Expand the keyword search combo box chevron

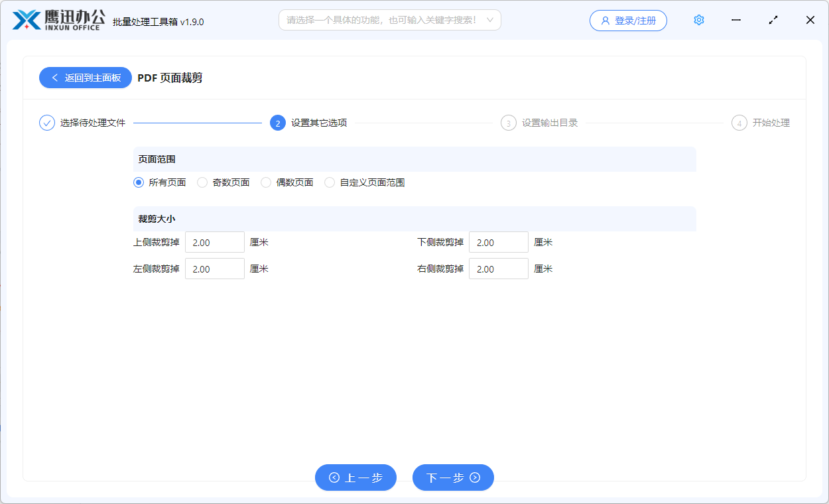click(491, 20)
